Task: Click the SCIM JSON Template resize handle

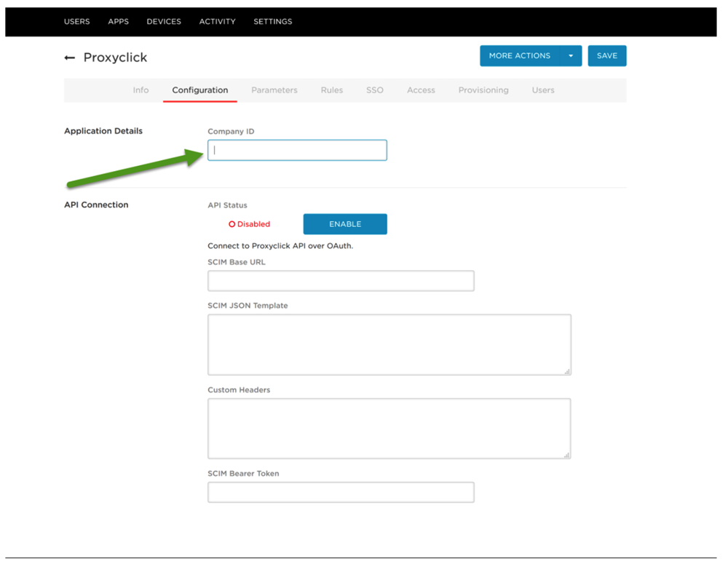Action: point(567,371)
